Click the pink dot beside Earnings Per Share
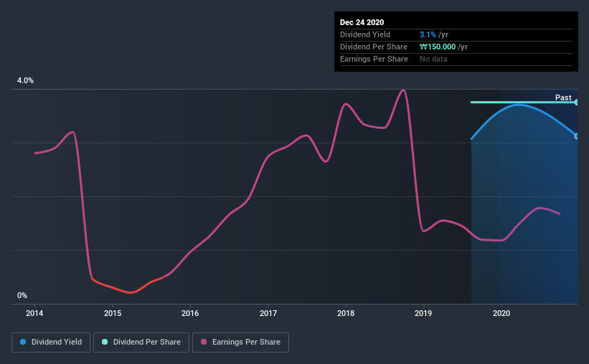Screen dimensions: 589x364 coord(205,343)
